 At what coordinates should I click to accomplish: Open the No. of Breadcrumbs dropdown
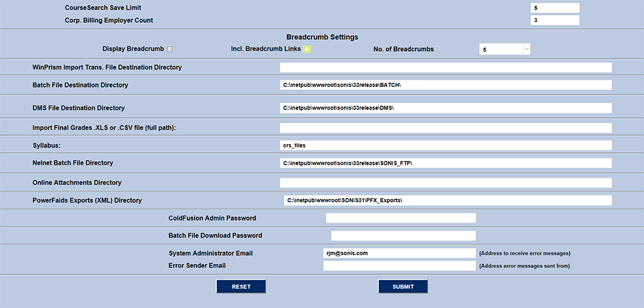[x=504, y=50]
